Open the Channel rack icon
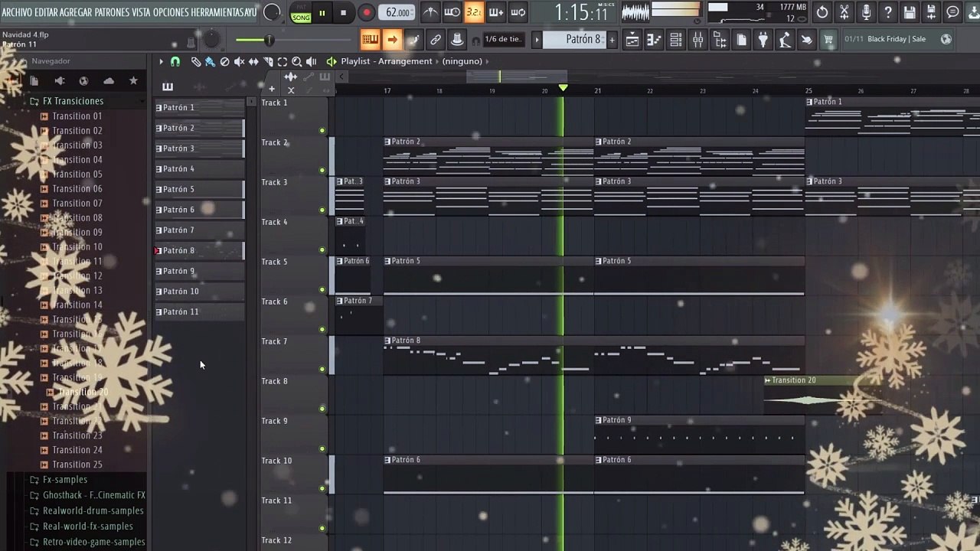 tap(676, 40)
